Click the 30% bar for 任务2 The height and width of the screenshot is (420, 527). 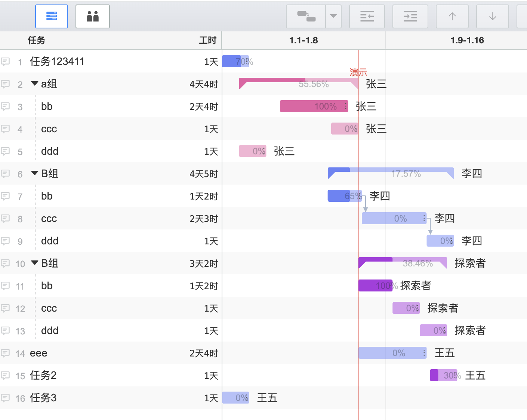point(444,375)
